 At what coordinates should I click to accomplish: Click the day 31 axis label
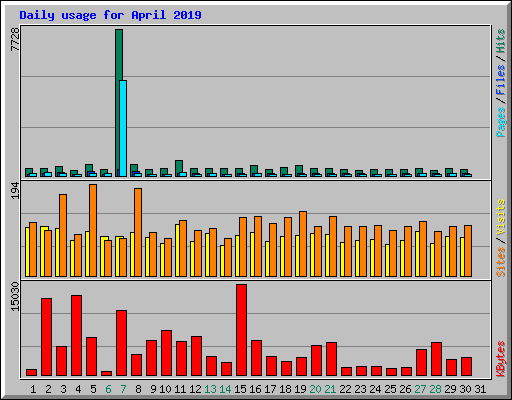(x=480, y=389)
